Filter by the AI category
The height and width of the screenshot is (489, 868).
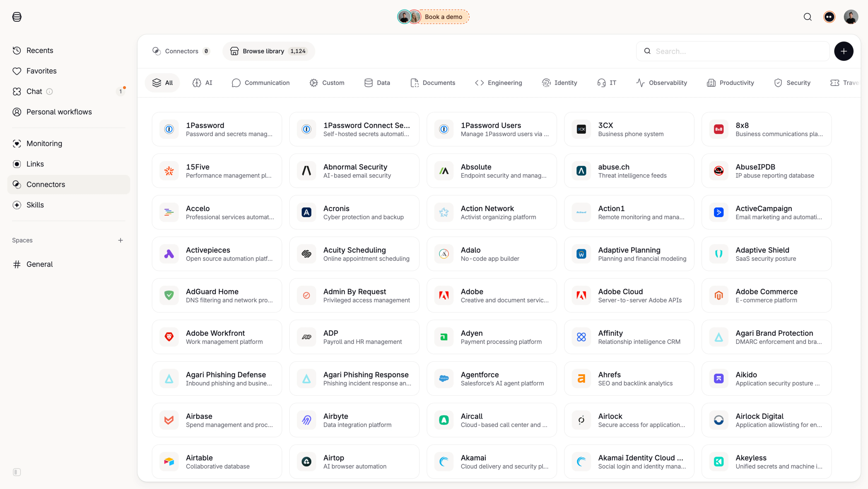[202, 83]
